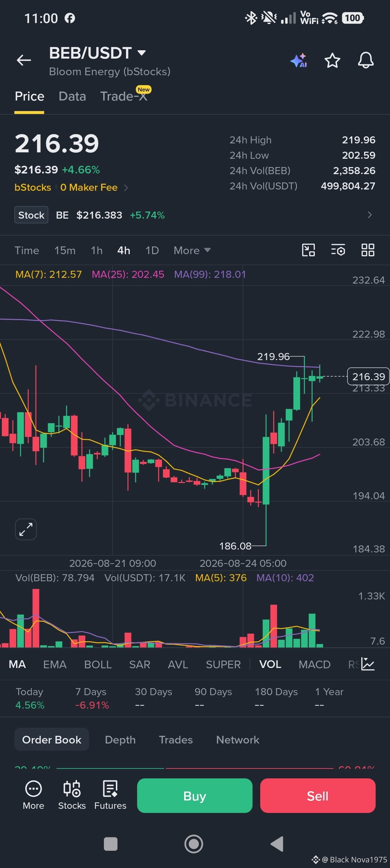
Task: Tap the 7 Days -6.91% performance
Action: tap(92, 698)
